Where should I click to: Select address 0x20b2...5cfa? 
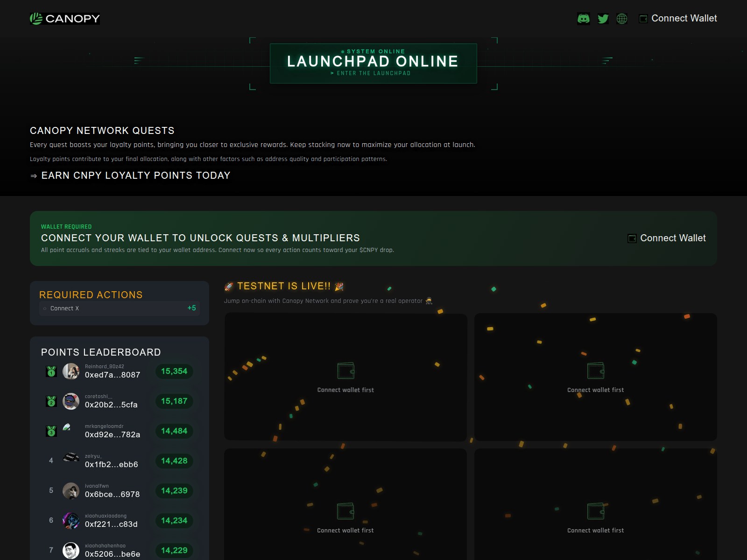(x=111, y=405)
